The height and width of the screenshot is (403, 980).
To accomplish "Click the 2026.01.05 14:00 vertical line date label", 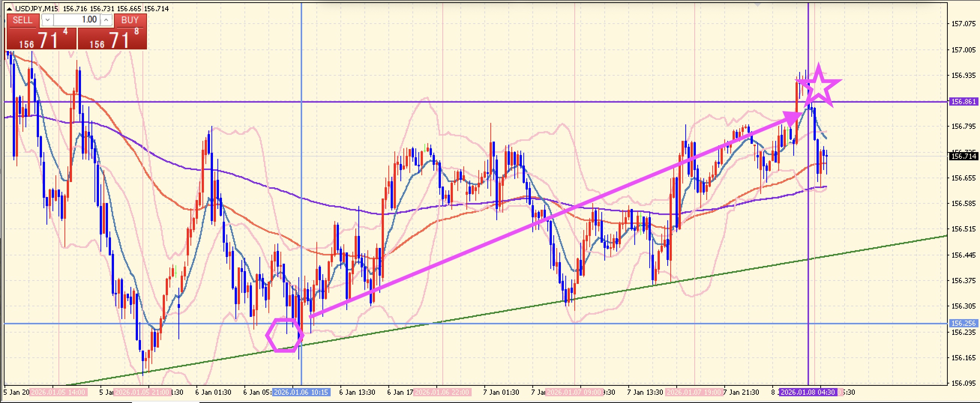I will (x=58, y=392).
